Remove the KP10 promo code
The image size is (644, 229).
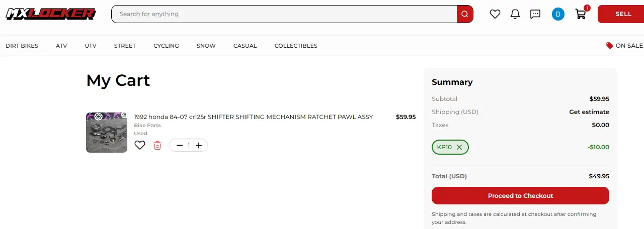click(x=459, y=147)
